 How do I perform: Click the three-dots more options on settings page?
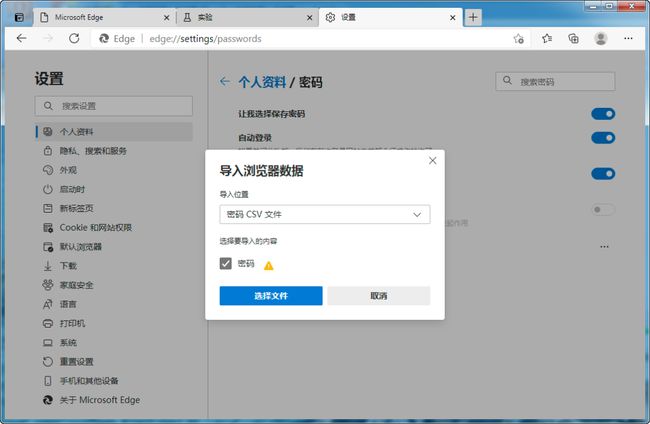click(x=604, y=247)
